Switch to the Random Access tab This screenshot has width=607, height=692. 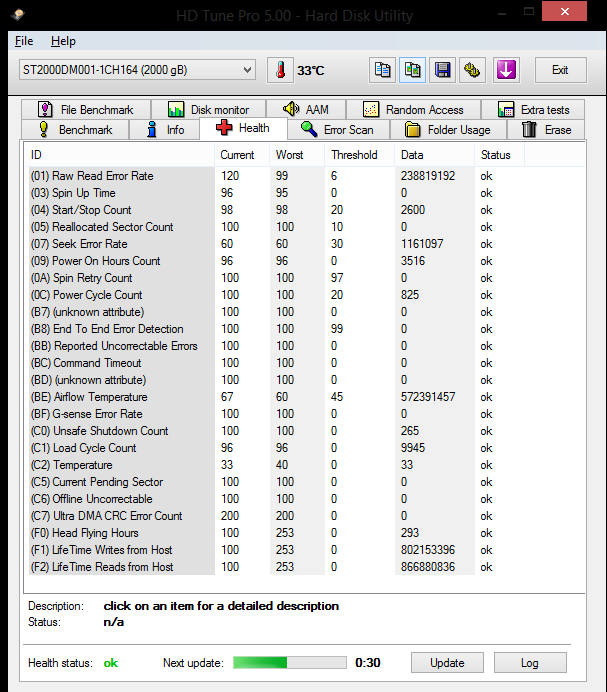tap(413, 109)
